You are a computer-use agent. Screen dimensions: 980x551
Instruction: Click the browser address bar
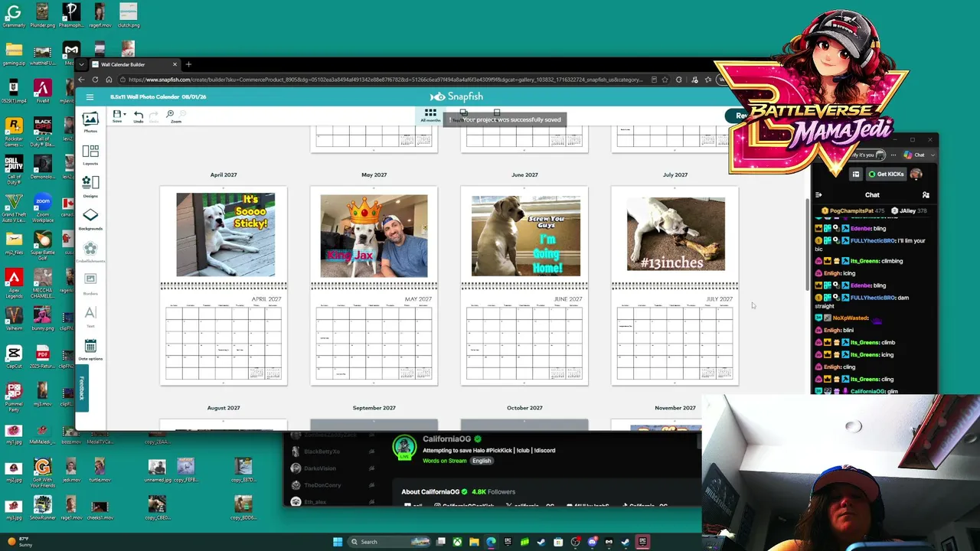(386, 80)
